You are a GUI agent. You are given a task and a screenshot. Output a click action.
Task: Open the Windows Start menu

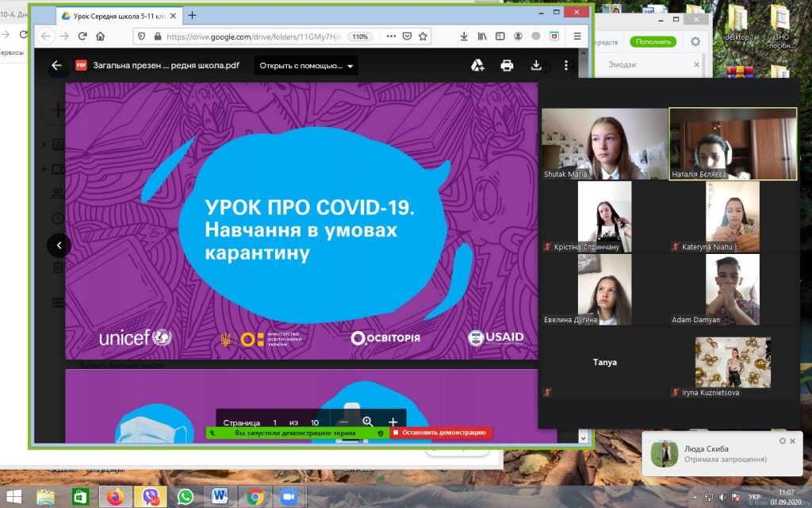point(13,497)
